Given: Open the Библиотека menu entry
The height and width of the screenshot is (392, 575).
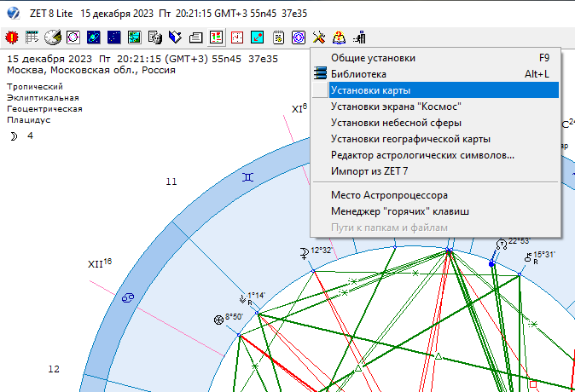Looking at the screenshot, I should tap(436, 74).
